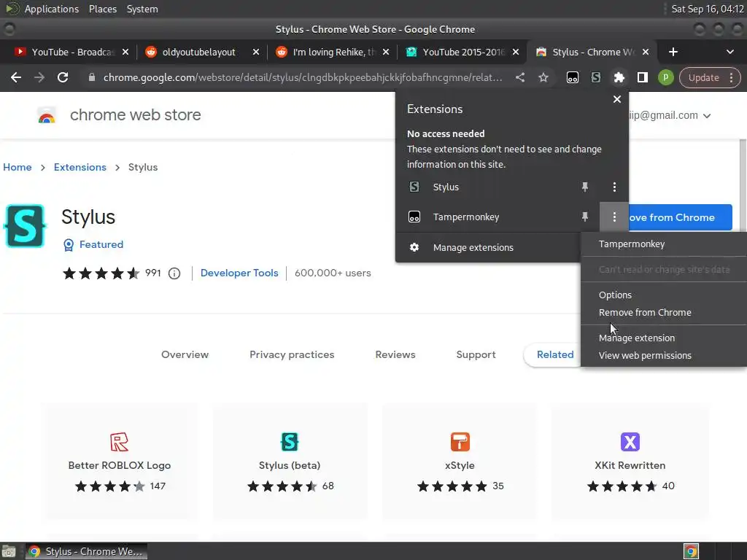Toggle the Extensions puzzle icon
The image size is (747, 560).
pos(619,77)
